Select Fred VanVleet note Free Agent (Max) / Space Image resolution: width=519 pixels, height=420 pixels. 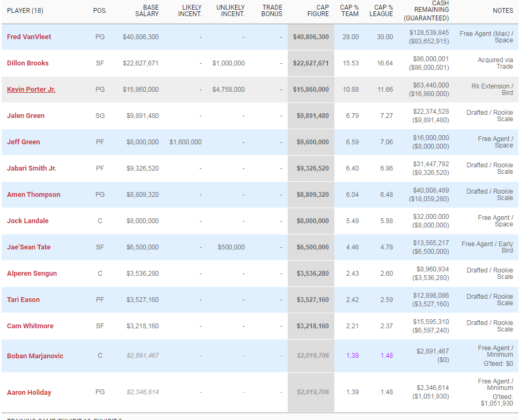coord(486,36)
